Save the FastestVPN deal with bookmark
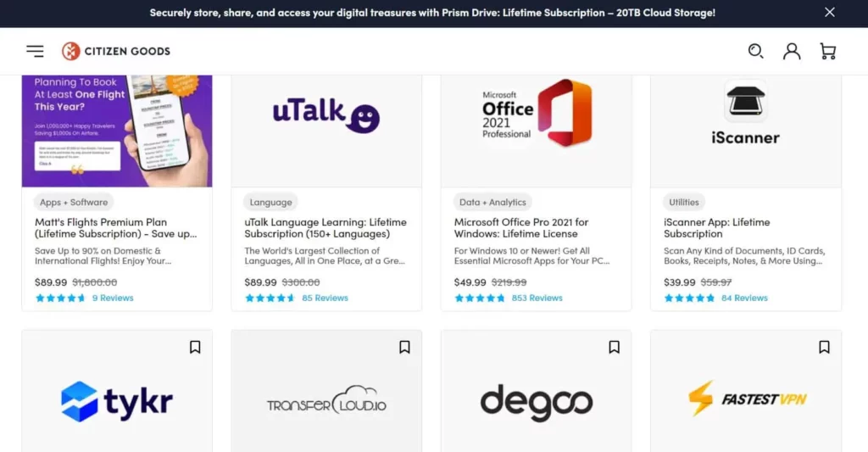 (x=824, y=347)
